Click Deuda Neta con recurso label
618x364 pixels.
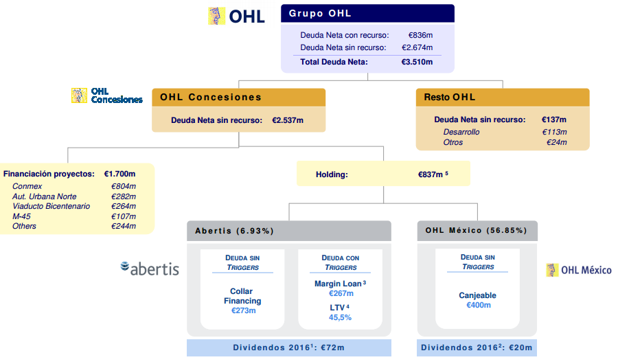click(345, 35)
